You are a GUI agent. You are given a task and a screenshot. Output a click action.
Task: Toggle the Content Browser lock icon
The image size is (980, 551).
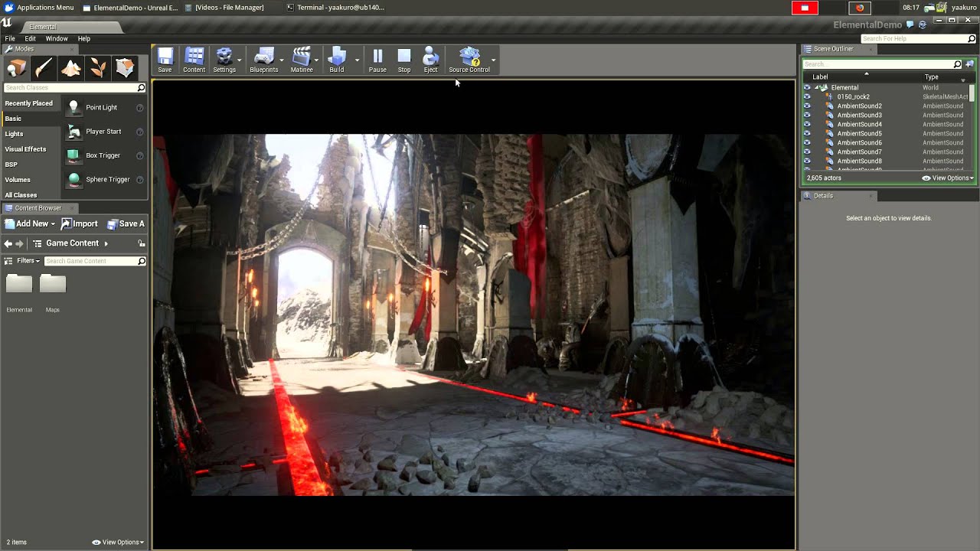141,243
